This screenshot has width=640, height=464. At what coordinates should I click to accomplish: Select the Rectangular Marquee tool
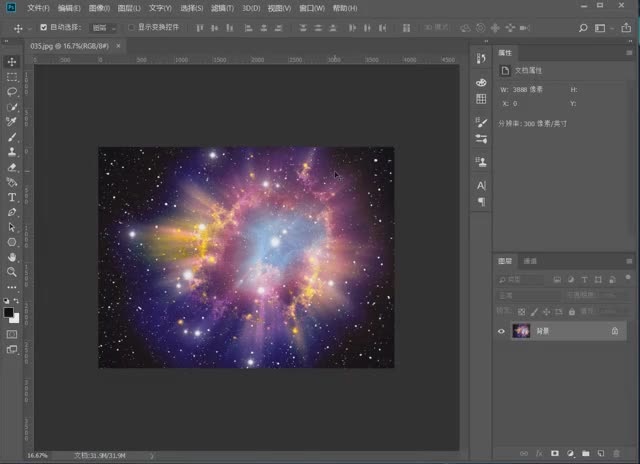(12, 77)
